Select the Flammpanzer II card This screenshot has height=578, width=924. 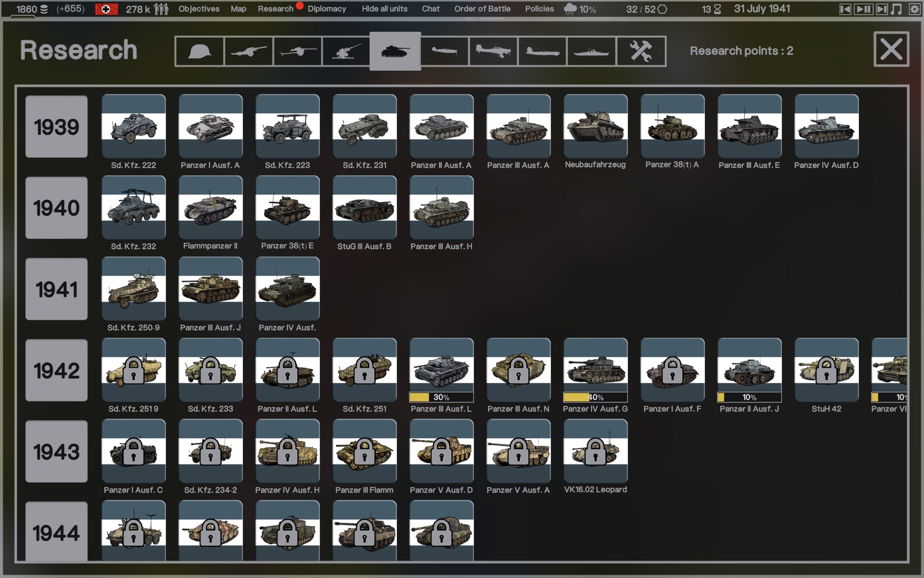point(211,208)
